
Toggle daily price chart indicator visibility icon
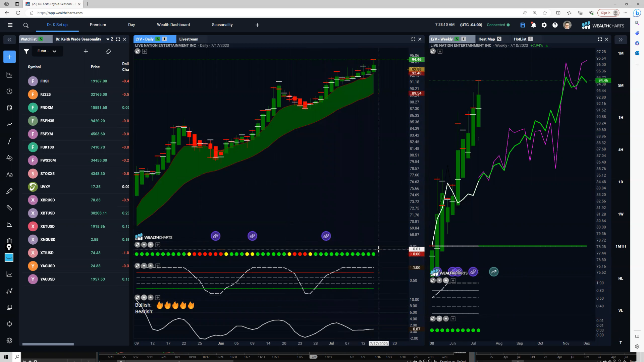138,51
